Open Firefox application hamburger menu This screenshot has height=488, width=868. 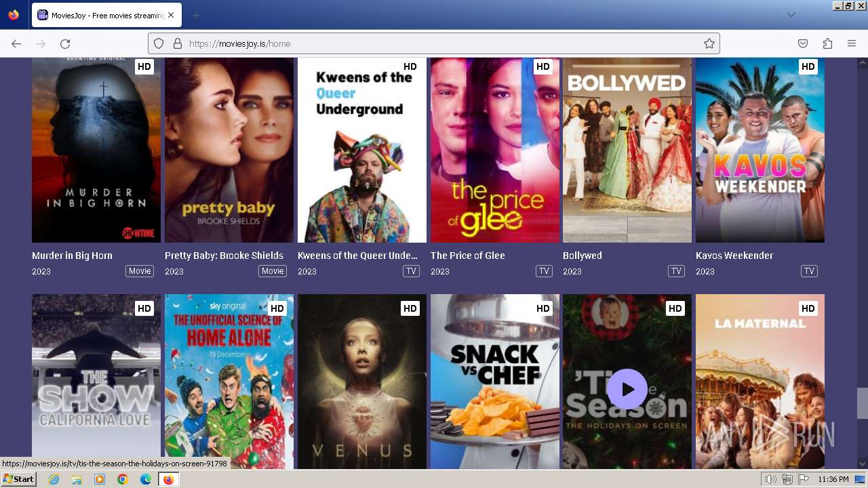tap(852, 43)
